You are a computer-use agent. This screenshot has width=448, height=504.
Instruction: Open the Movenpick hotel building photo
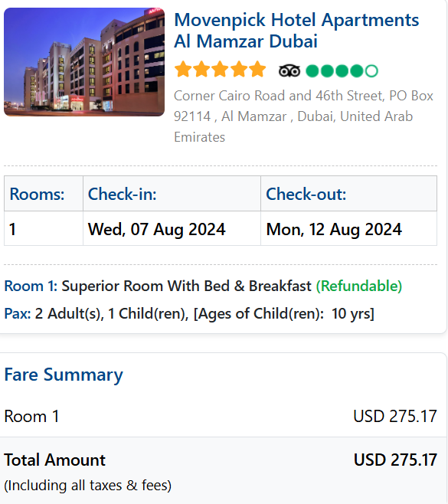coord(84,62)
